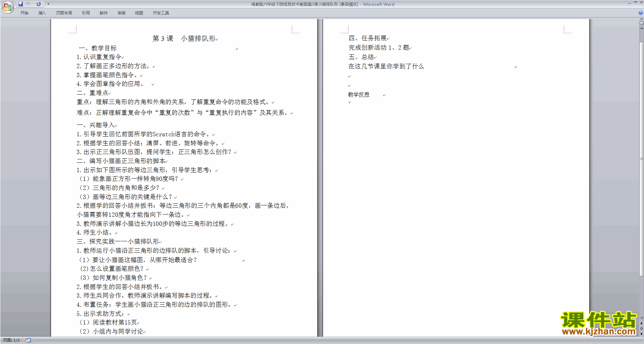Viewport: 644px width, 344px height.
Task: Click the Redo/Repeat arrow icon
Action: tap(39, 4)
